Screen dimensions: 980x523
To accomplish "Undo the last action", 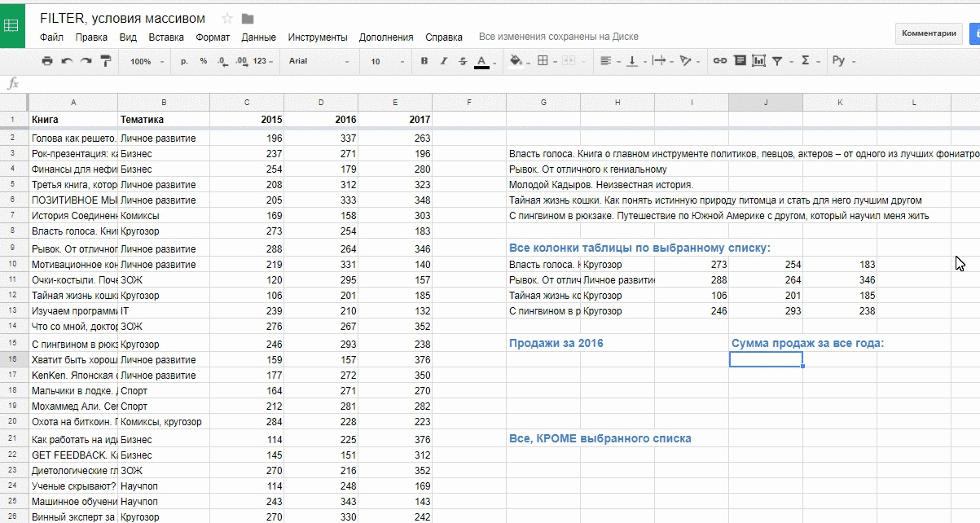I will pos(67,61).
